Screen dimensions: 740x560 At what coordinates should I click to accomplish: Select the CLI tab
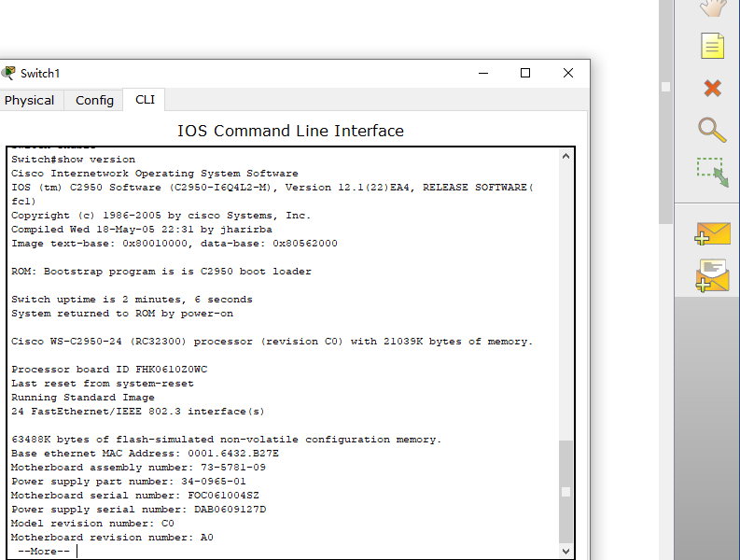pos(145,100)
